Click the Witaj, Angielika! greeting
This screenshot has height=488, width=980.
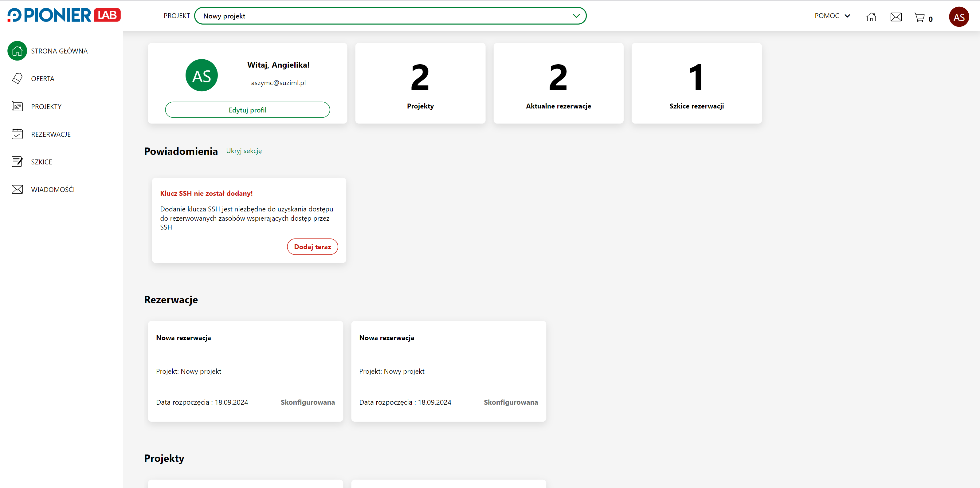point(278,65)
